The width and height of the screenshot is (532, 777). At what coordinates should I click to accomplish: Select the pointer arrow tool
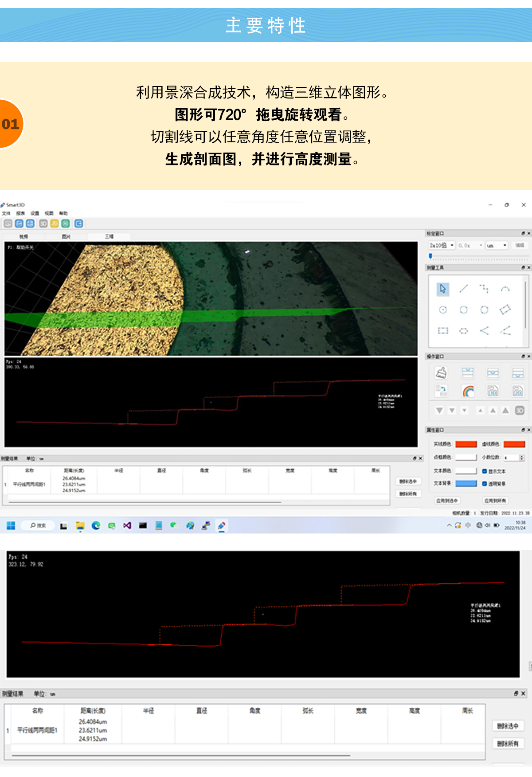(442, 289)
